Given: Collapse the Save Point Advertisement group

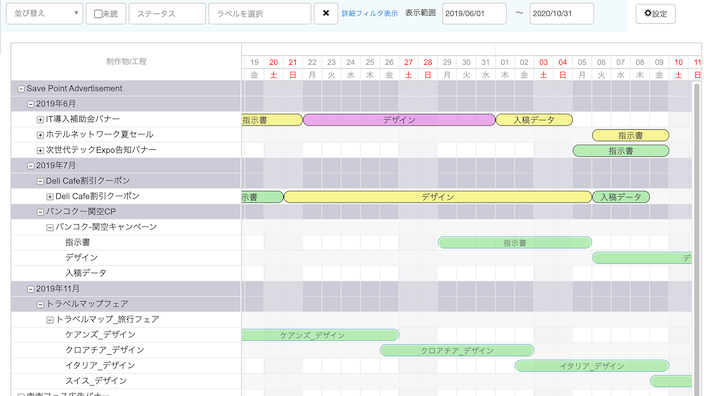Looking at the screenshot, I should click(x=21, y=89).
